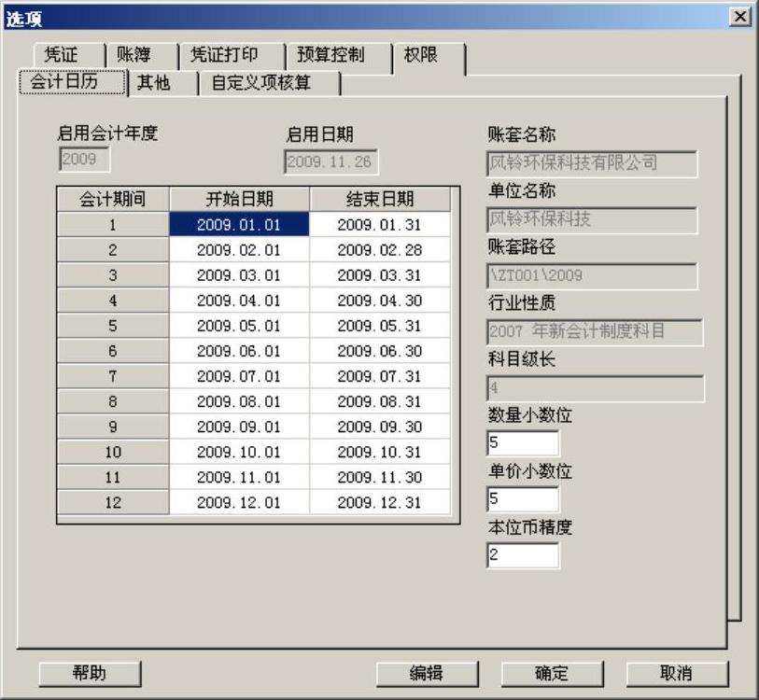
Task: Open the 账簿 tab
Action: click(x=141, y=55)
